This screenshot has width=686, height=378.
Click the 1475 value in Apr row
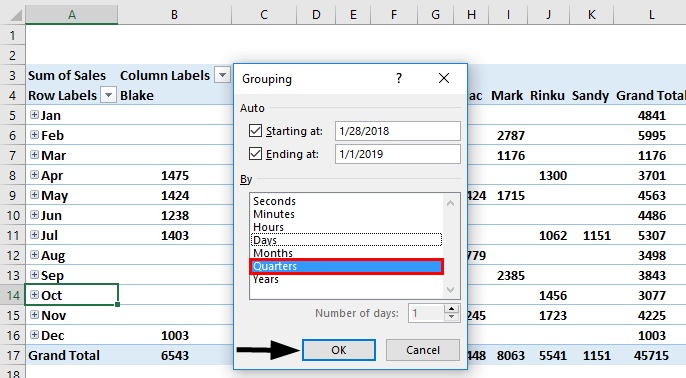pyautogui.click(x=175, y=175)
